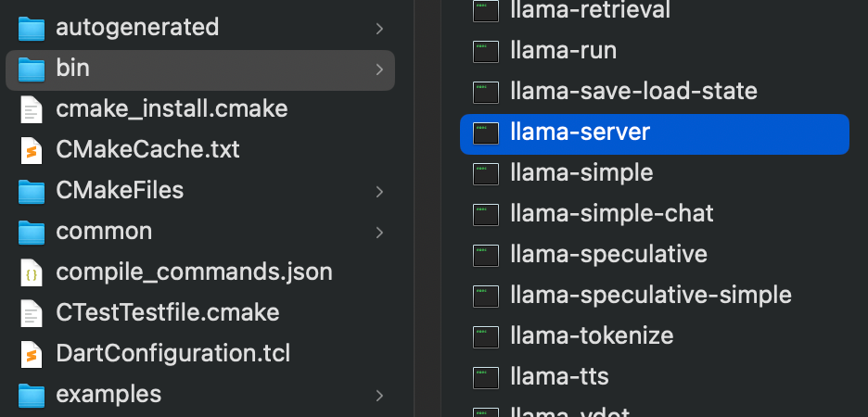Expand the autogenerated folder chevron
Viewport: 868px width, 417px height.
(379, 28)
